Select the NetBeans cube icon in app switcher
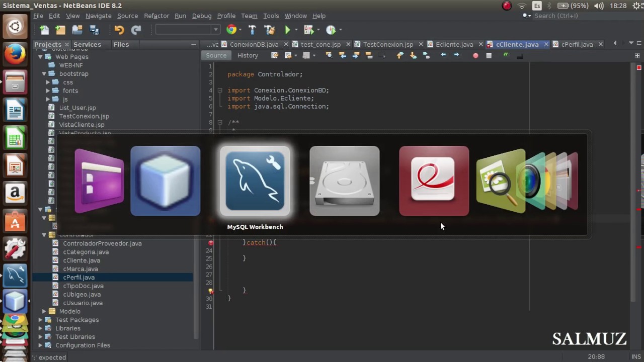The image size is (644, 362). point(166,181)
